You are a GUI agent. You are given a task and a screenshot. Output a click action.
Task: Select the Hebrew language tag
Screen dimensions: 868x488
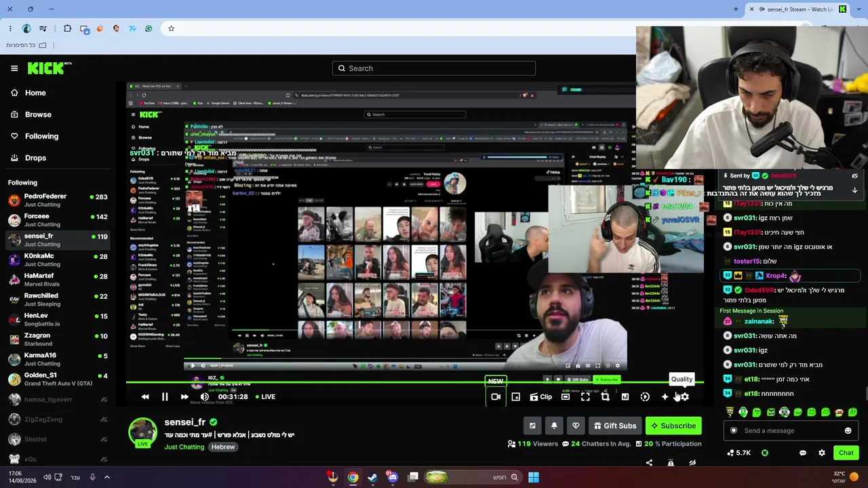pyautogui.click(x=223, y=447)
